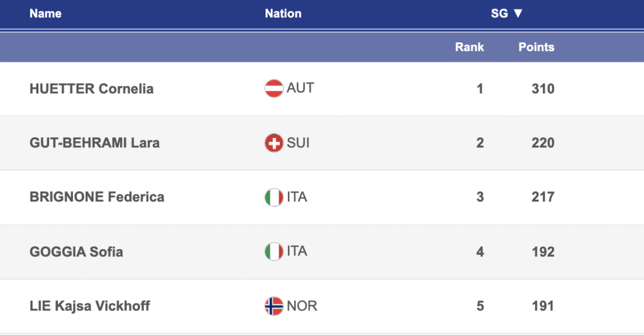
Task: Select Gut-Behrami's 220 points value
Action: 543,143
